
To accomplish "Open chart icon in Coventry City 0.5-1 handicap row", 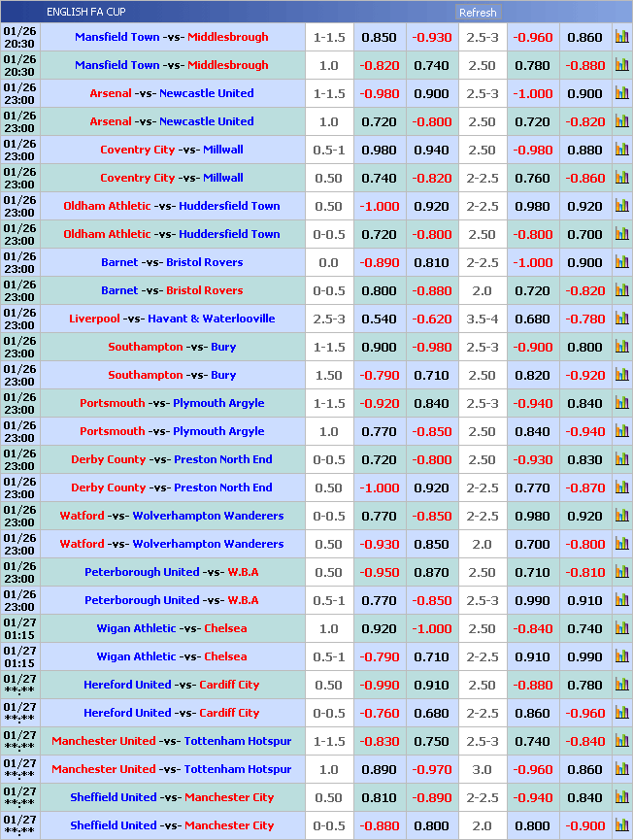I will [x=621, y=150].
